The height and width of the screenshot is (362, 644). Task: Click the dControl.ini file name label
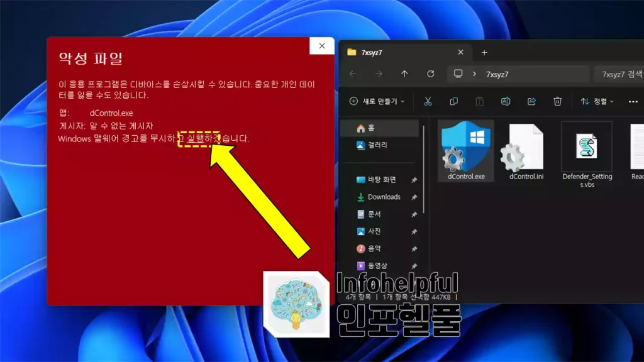(x=526, y=177)
